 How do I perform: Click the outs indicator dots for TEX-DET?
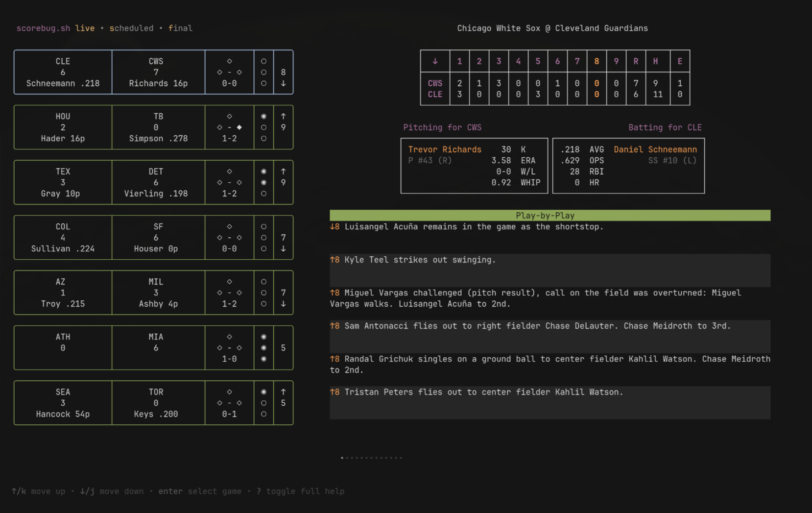(263, 182)
